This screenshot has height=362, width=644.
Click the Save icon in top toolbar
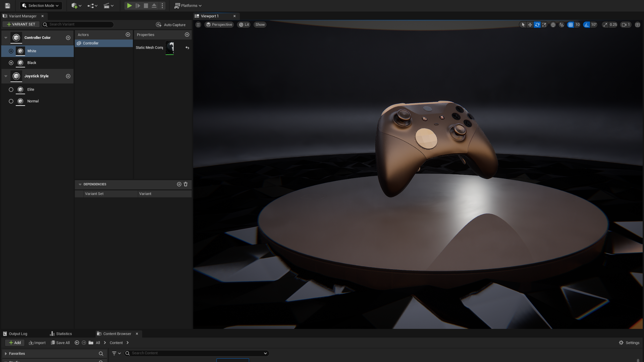pyautogui.click(x=7, y=5)
